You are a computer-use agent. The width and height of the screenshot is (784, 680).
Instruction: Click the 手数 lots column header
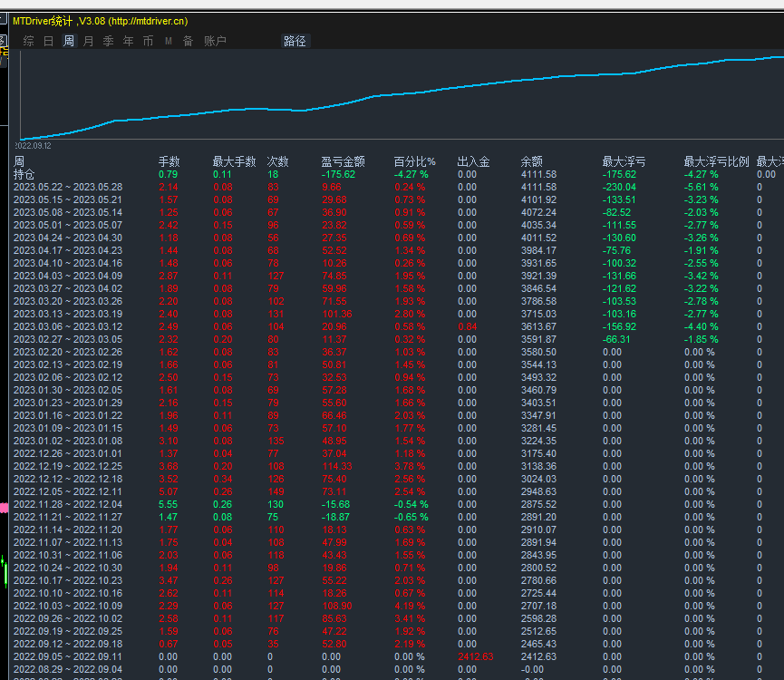coord(169,161)
